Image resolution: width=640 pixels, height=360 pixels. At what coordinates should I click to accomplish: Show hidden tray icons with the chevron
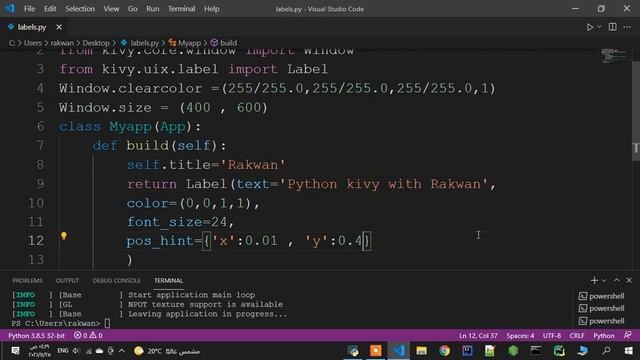click(x=122, y=351)
